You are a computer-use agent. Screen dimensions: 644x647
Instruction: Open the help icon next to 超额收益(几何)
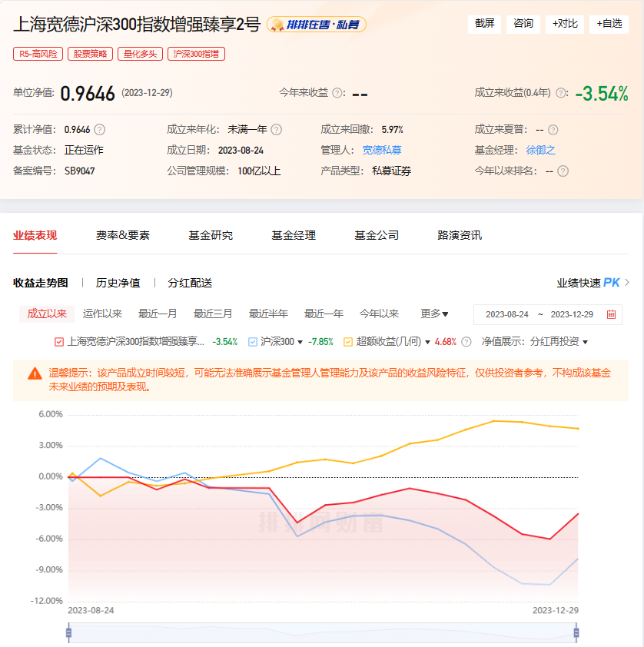pyautogui.click(x=466, y=342)
